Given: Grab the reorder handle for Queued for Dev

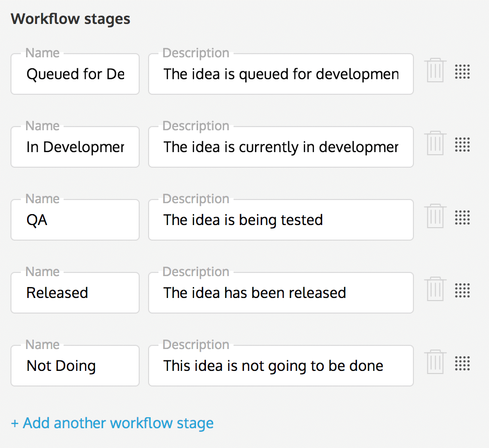Looking at the screenshot, I should 462,72.
